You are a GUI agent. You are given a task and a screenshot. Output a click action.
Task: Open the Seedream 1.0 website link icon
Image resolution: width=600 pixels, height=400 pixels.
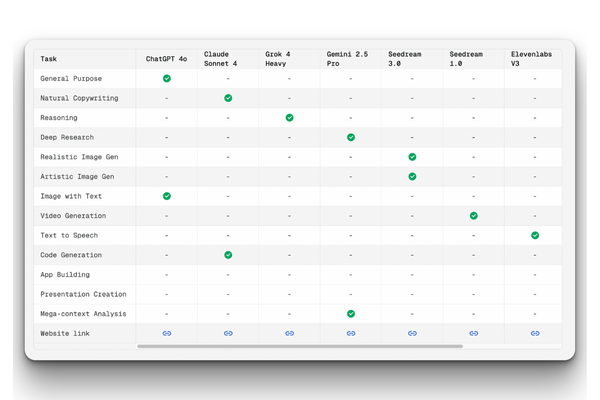tap(474, 333)
